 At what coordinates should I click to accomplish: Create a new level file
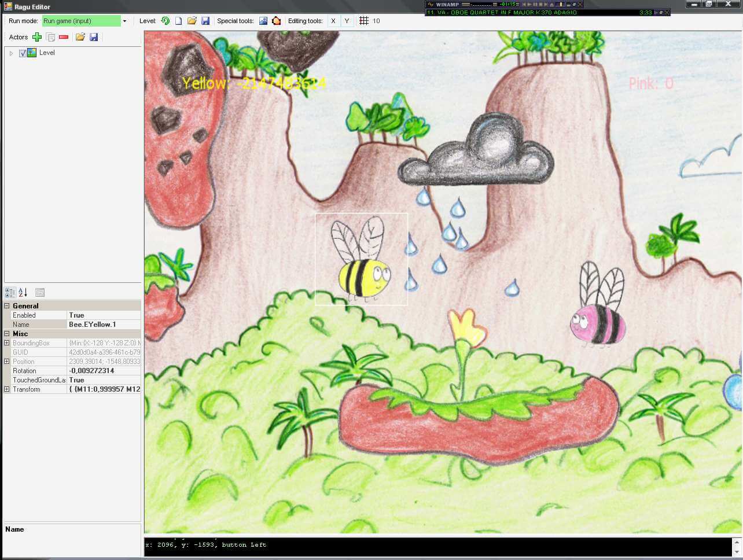pyautogui.click(x=179, y=21)
